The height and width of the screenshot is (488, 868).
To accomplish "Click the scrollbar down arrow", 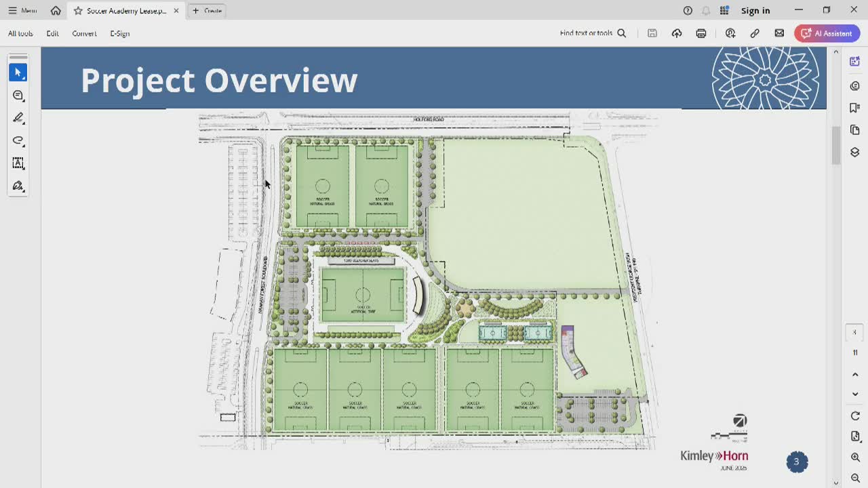I will 836,483.
